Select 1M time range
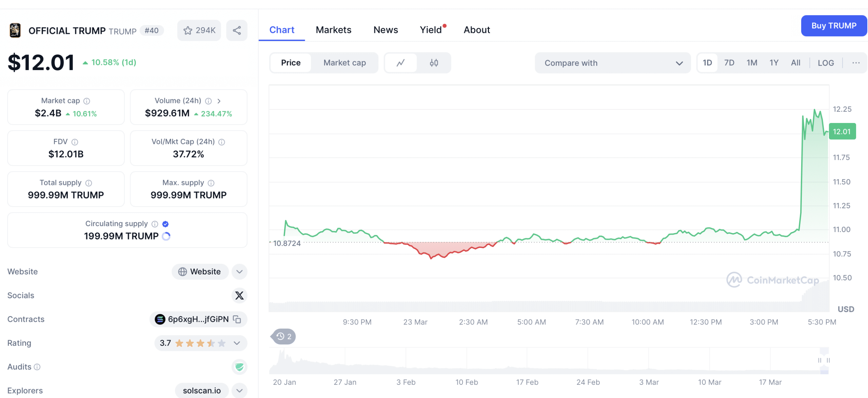This screenshot has height=398, width=868. pyautogui.click(x=752, y=63)
